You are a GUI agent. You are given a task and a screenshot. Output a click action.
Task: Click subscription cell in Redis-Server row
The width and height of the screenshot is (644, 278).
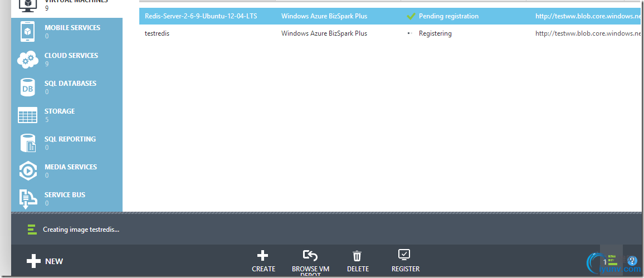tap(324, 16)
